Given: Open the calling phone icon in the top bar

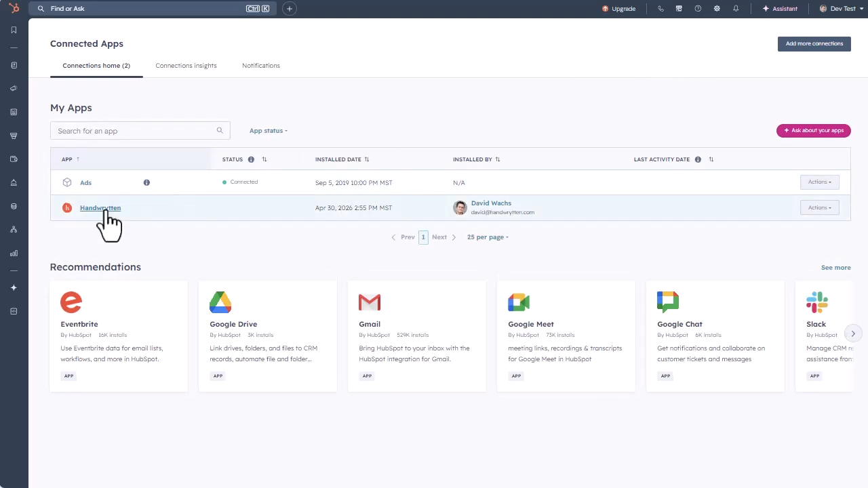Looking at the screenshot, I should 660,9.
